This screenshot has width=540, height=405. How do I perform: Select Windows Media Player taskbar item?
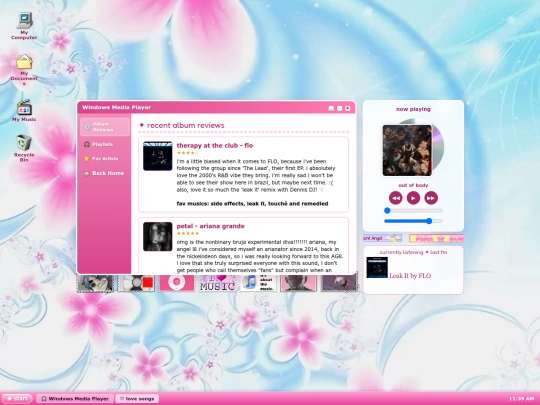(75, 398)
